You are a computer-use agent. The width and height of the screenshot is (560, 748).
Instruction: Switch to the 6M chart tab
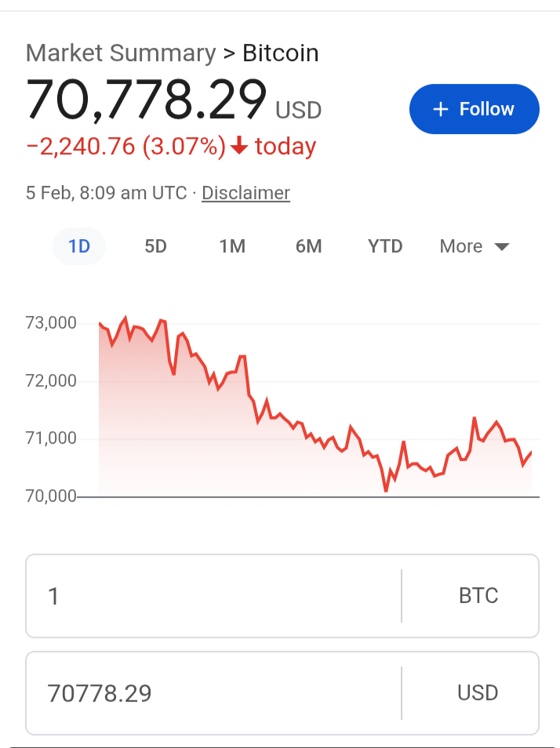click(308, 246)
